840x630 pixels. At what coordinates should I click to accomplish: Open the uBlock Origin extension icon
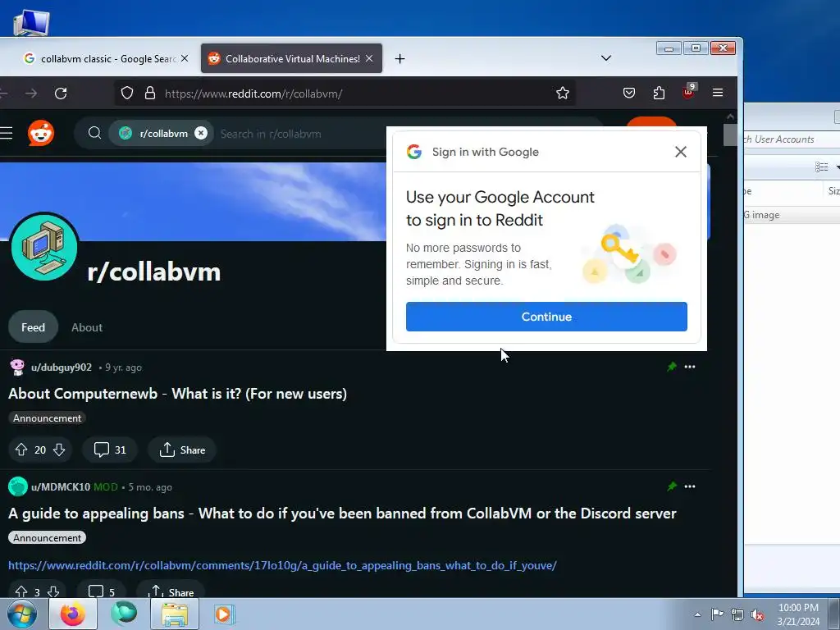(689, 91)
